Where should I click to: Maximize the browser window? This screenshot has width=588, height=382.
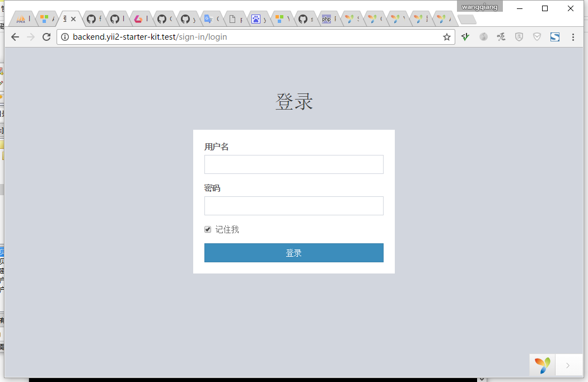pyautogui.click(x=545, y=8)
